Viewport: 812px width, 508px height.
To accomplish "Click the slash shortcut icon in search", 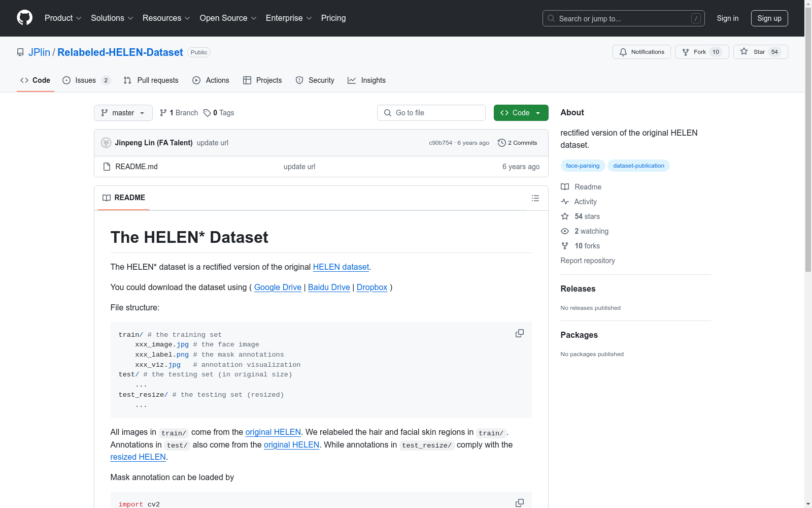I will click(696, 18).
